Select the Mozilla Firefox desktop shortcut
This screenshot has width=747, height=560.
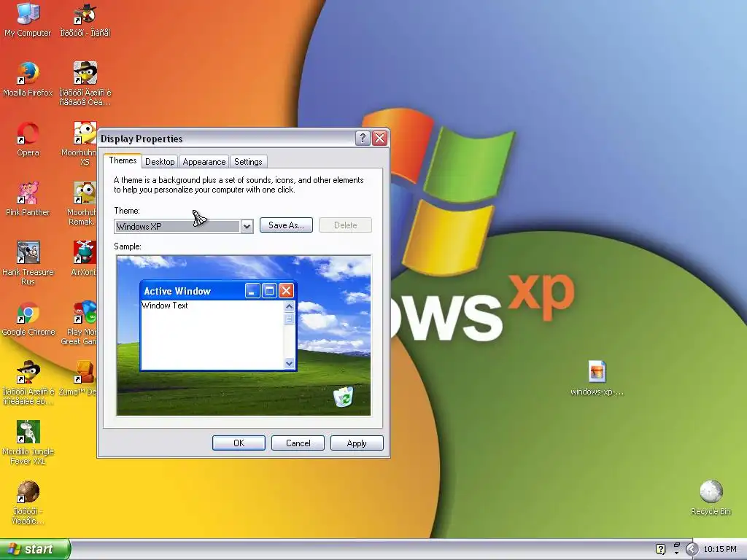click(28, 79)
